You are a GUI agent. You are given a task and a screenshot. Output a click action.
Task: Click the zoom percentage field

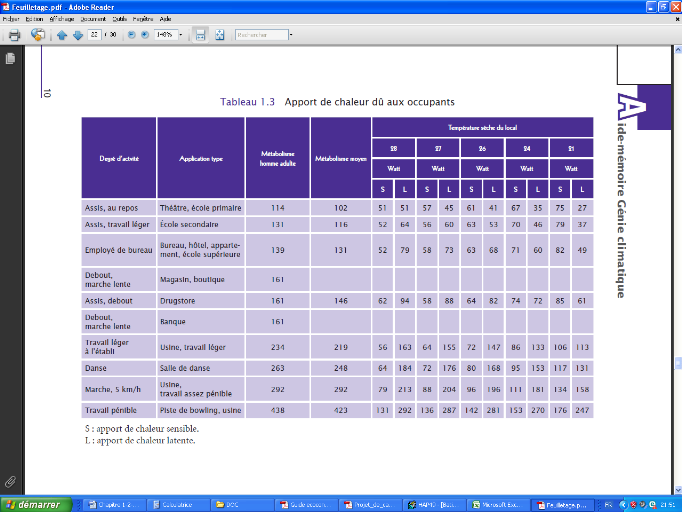click(x=165, y=35)
